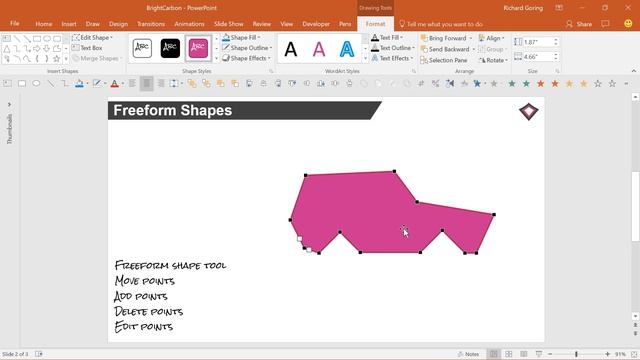Select the oval shape in quick access toolbar
640x360 pixels.
coord(36,84)
